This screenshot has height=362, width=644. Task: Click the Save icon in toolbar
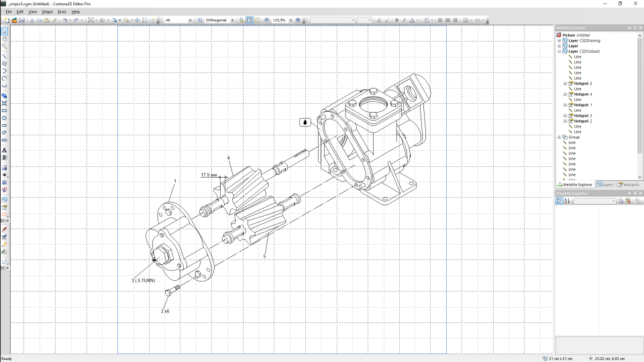click(21, 20)
